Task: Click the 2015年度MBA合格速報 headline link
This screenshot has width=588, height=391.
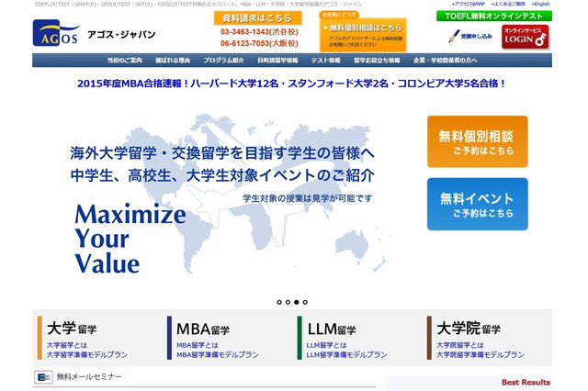Action: 291,84
